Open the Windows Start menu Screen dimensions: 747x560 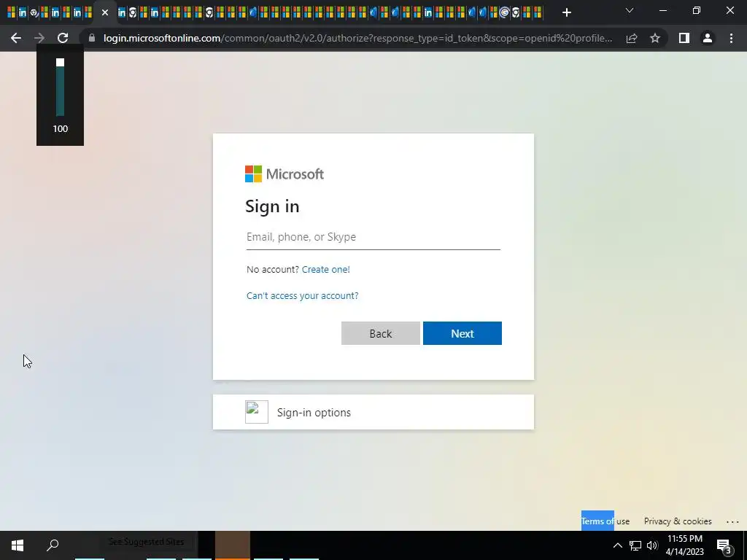tap(18, 545)
